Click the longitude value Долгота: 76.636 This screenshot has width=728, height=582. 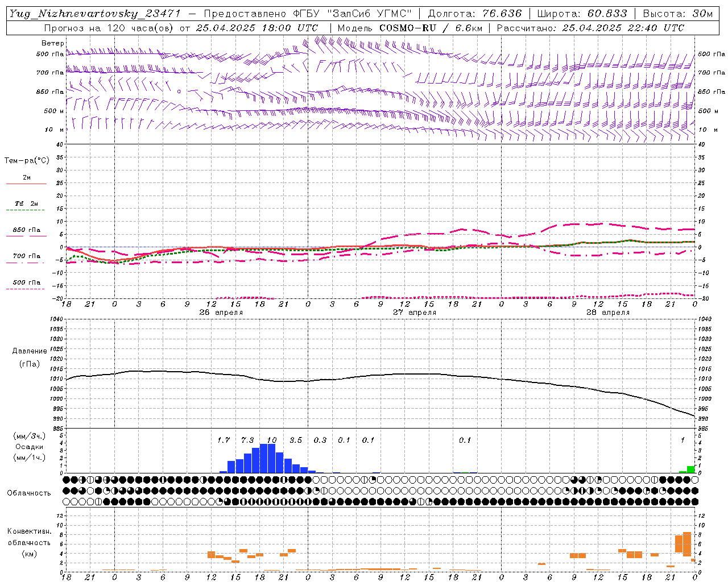point(474,14)
